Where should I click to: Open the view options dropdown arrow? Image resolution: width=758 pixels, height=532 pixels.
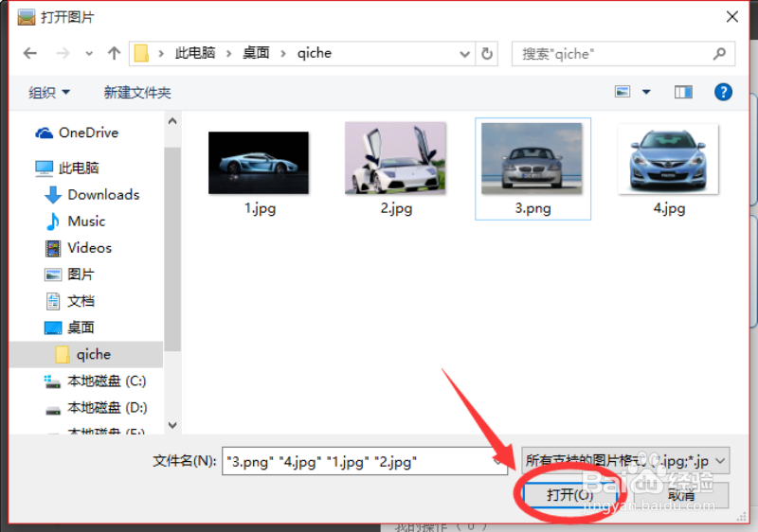(646, 92)
